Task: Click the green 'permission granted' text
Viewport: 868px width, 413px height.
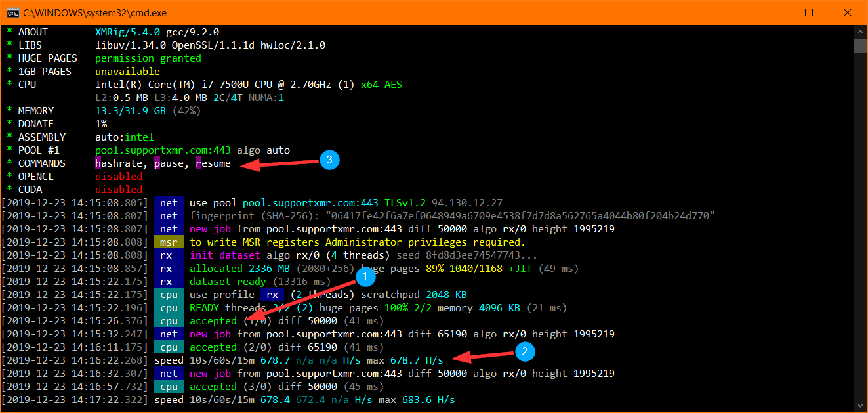Action: (x=148, y=58)
